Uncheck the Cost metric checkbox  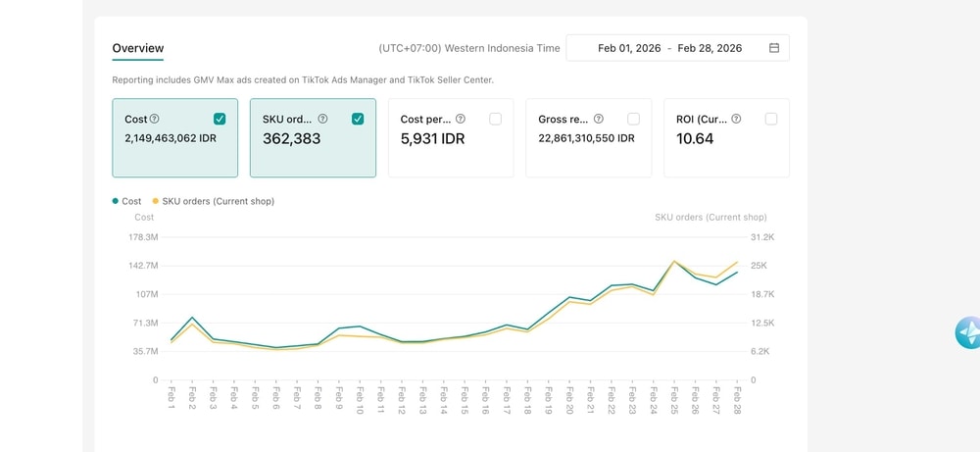point(220,119)
